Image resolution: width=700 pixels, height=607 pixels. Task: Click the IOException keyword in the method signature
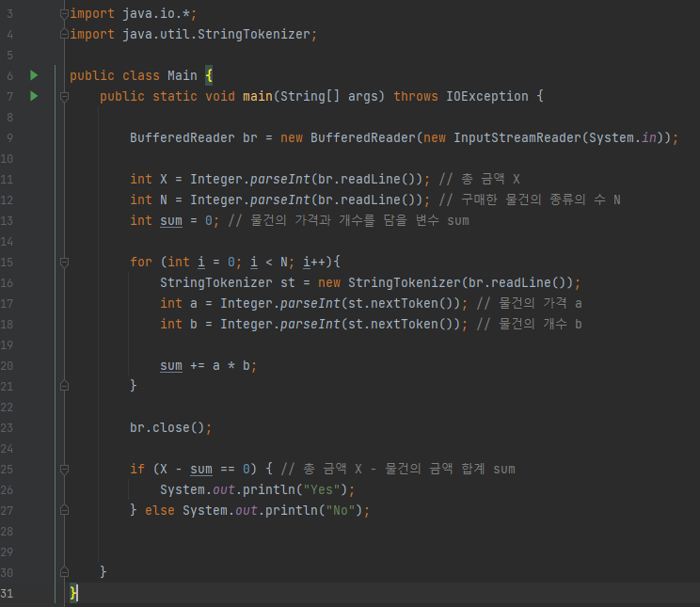point(487,96)
